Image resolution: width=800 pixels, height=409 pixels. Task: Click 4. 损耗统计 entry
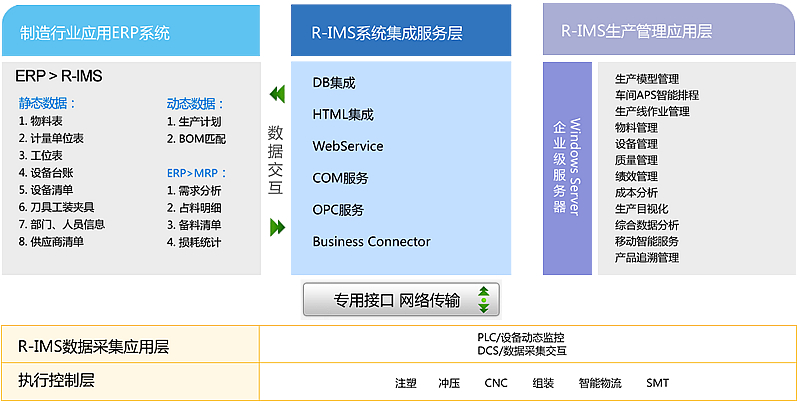[194, 242]
